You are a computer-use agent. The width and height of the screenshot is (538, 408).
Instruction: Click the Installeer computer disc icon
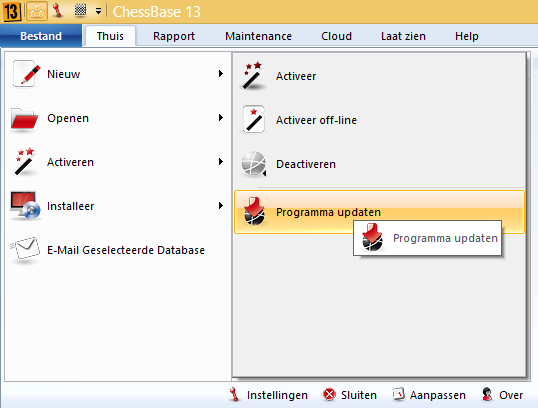pos(25,205)
